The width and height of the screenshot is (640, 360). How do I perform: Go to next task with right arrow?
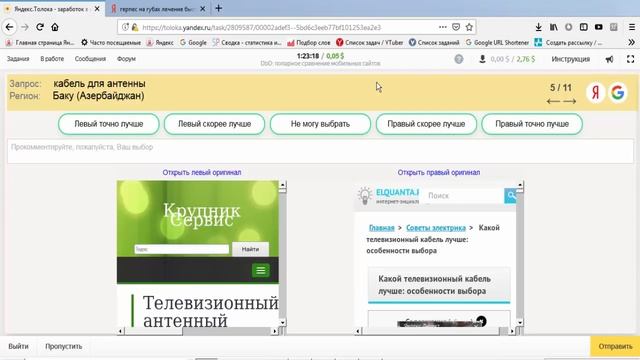pyautogui.click(x=570, y=101)
